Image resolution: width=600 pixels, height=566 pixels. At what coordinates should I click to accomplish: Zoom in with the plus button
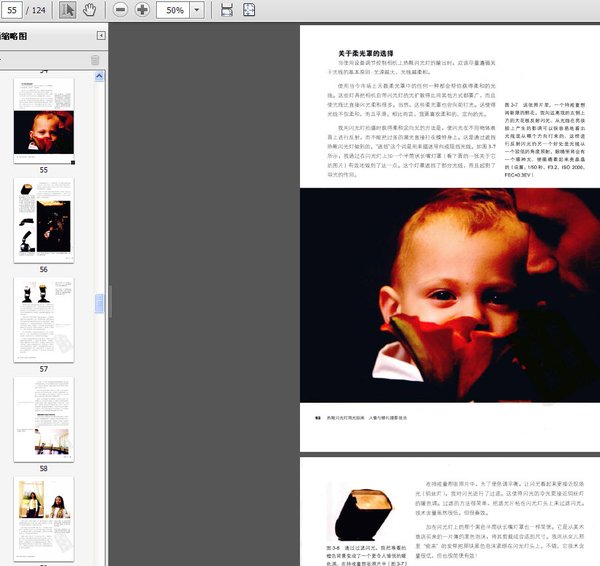point(142,10)
